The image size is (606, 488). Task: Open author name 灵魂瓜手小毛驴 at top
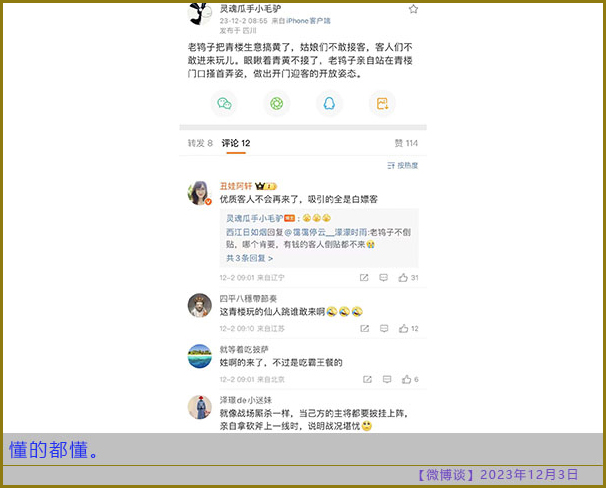coord(250,9)
